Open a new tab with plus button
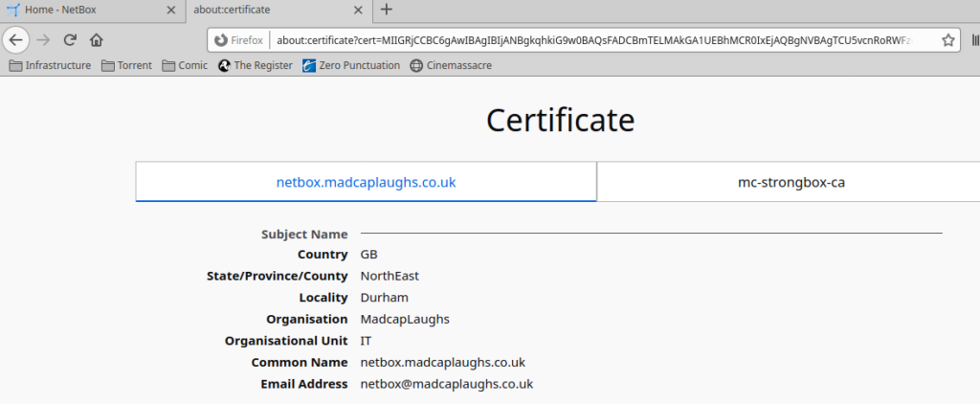The width and height of the screenshot is (980, 404). click(x=387, y=10)
